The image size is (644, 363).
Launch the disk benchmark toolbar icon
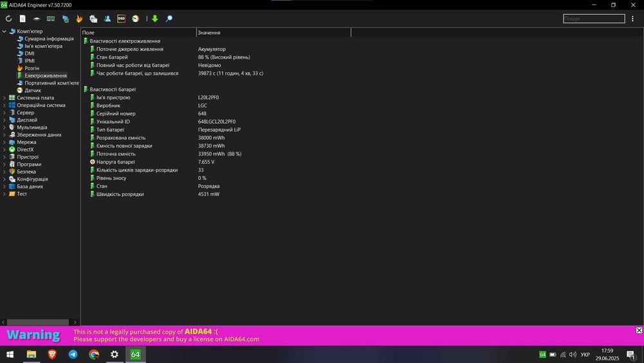tap(37, 19)
